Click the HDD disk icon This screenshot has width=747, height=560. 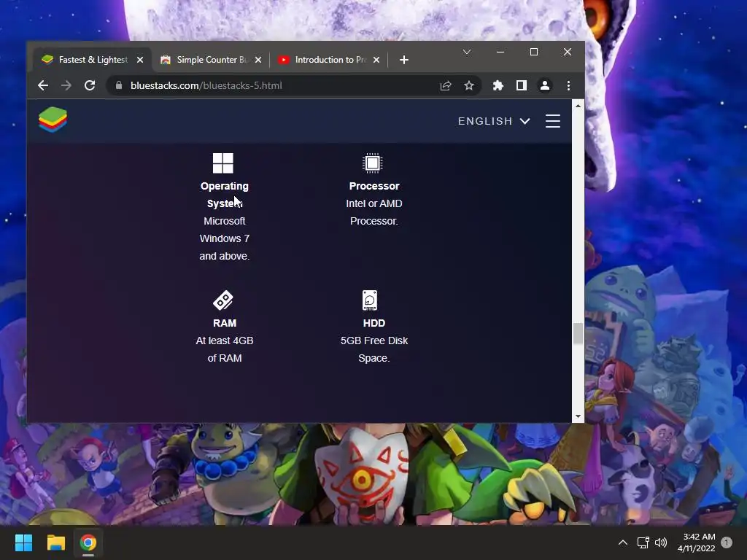[370, 300]
